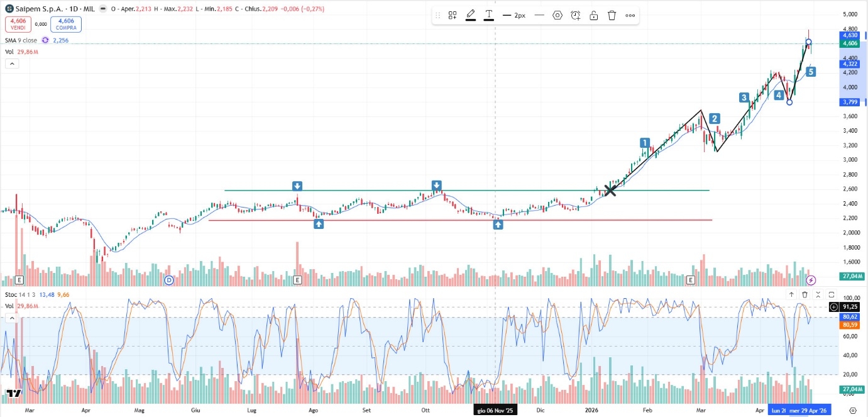Select the up-arrow marker near August
This screenshot has width=868, height=417.
point(319,224)
